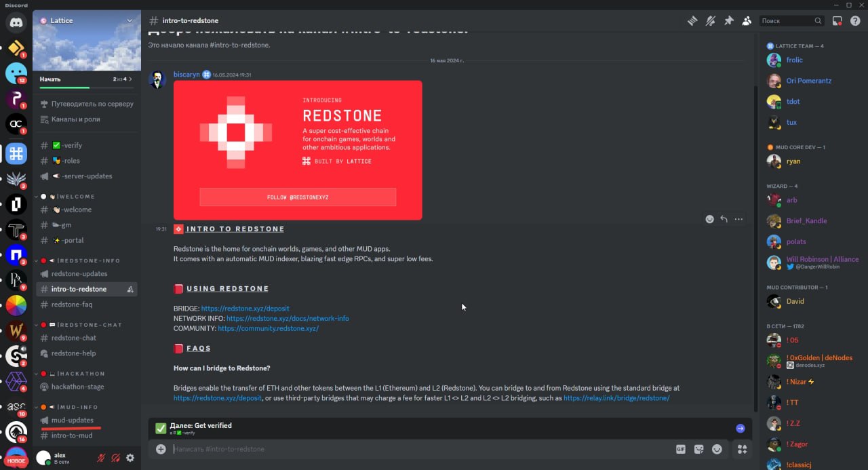Viewport: 868px width, 470px height.
Task: Open intro-to-mud channel
Action: [87, 435]
